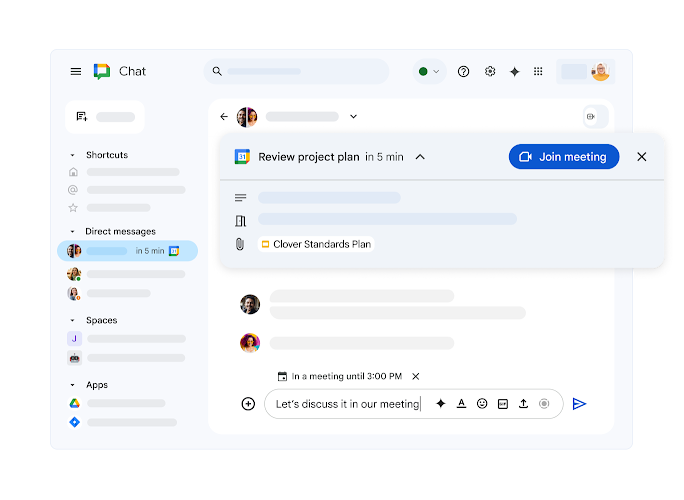Collapse the Direct messages section
The image size is (684, 500).
(72, 232)
